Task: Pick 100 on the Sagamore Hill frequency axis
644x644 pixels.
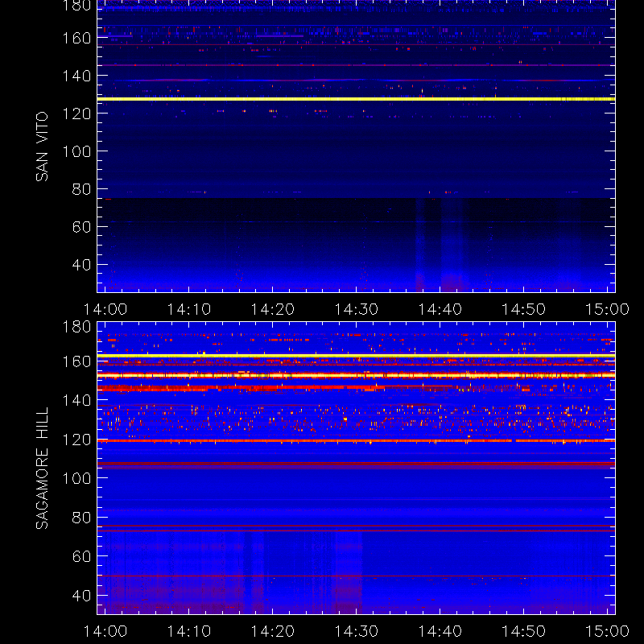Action: 76,478
